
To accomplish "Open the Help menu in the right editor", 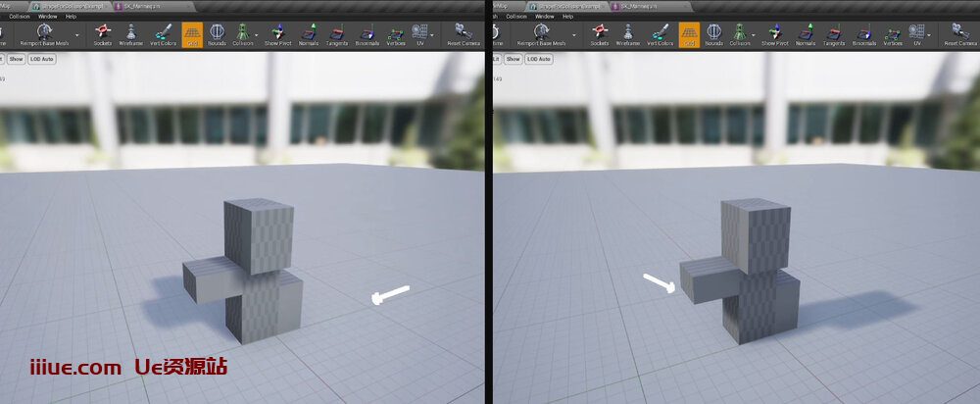I will coord(568,17).
